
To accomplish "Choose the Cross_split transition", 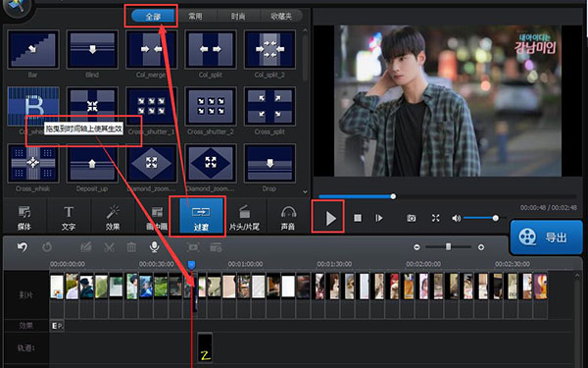I will click(269, 106).
